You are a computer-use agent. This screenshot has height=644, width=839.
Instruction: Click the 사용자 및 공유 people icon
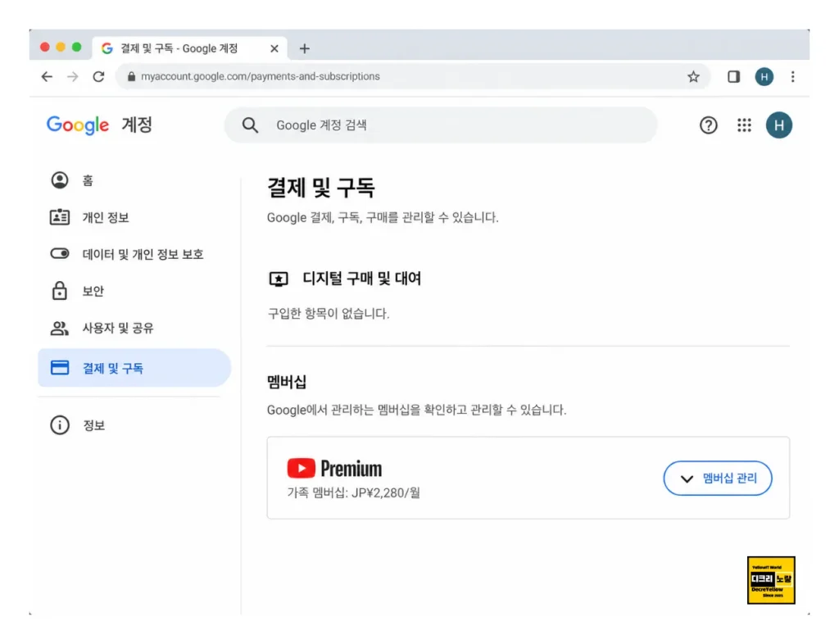59,328
